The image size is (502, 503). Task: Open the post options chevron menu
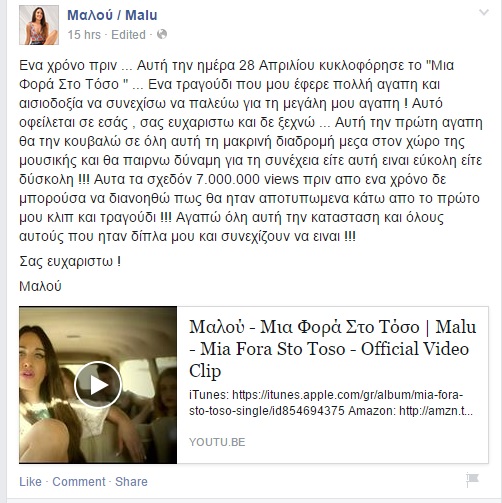pos(484,13)
